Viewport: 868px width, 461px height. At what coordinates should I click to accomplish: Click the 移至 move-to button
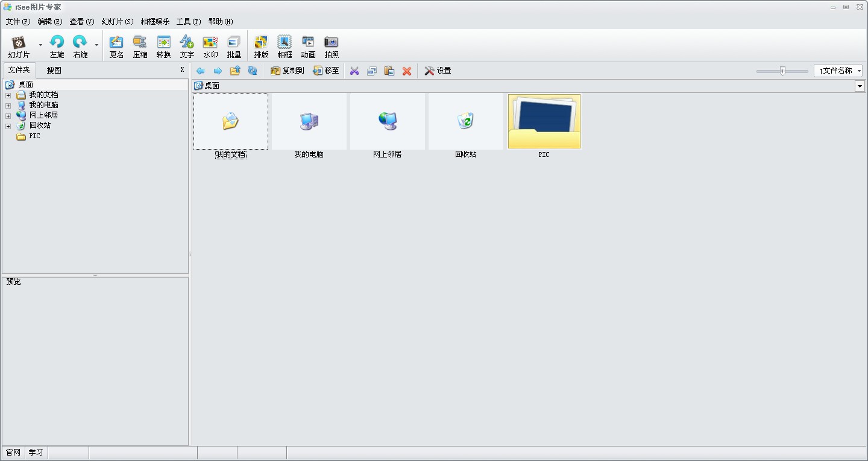point(326,71)
